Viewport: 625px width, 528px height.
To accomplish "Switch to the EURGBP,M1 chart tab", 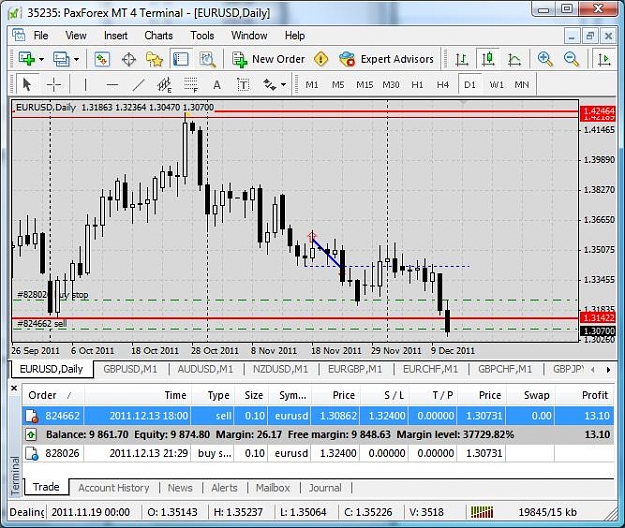I will click(355, 369).
